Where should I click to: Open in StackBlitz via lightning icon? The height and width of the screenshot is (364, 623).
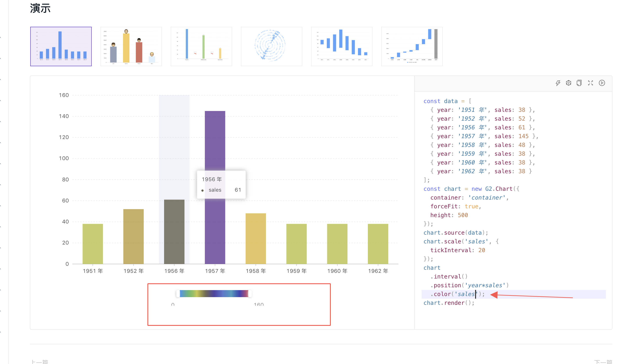click(558, 83)
